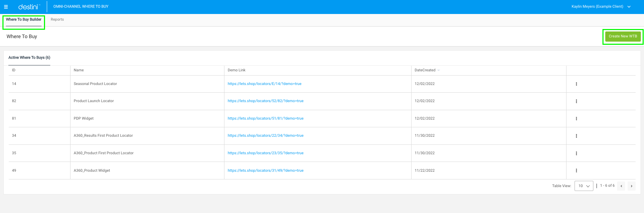Open more options for A360_Product Widget
The width and height of the screenshot is (644, 213).
coord(576,171)
